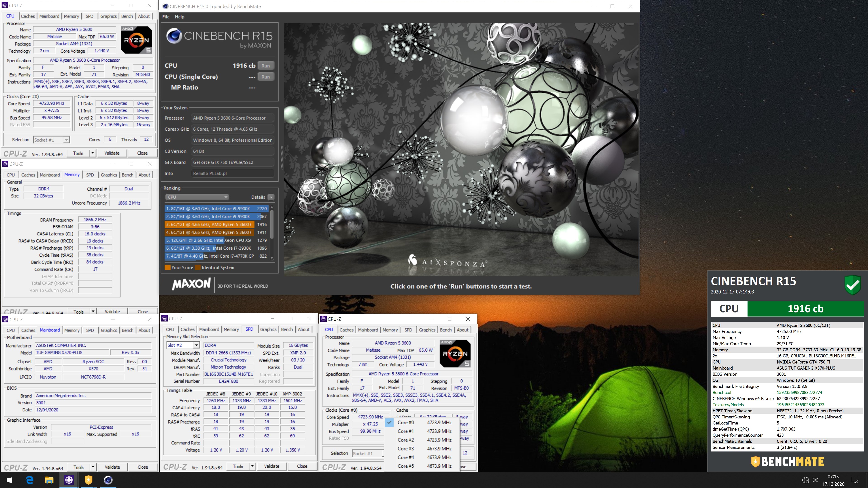Run the CPU benchmark test
Screen dimensions: 868x488
click(266, 66)
